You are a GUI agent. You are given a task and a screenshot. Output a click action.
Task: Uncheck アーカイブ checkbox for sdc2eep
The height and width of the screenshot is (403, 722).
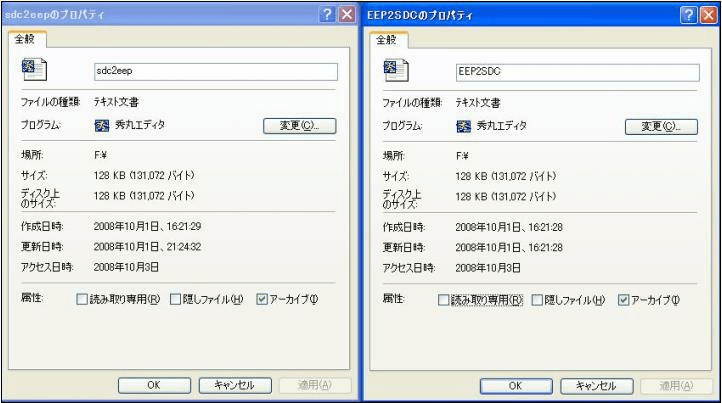262,299
